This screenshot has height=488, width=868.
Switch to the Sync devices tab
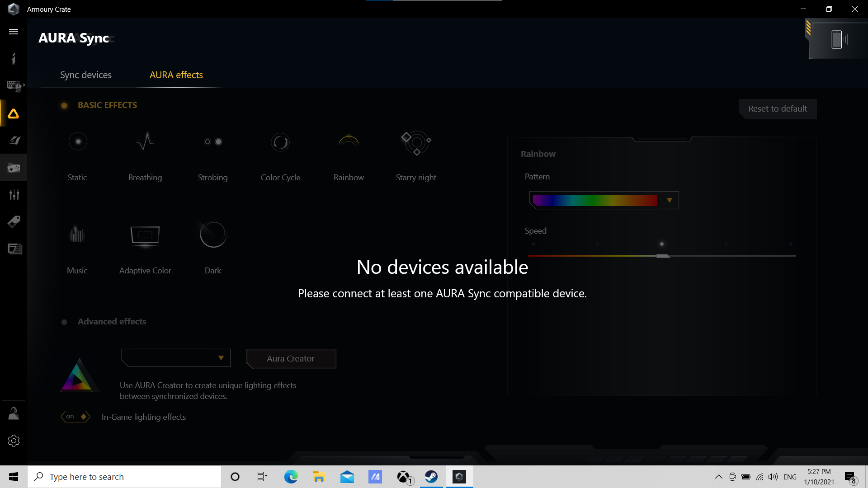[x=86, y=75]
